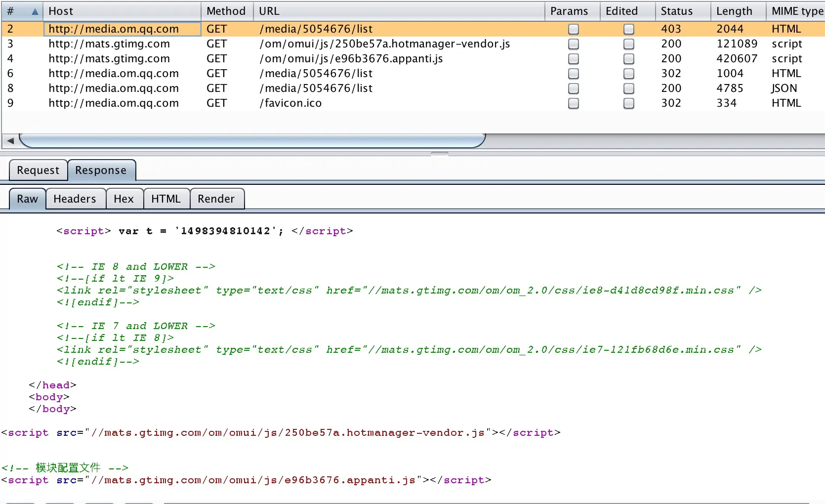Select host cell of request 2 media.om.qq.com
825x504 pixels.
[122, 29]
